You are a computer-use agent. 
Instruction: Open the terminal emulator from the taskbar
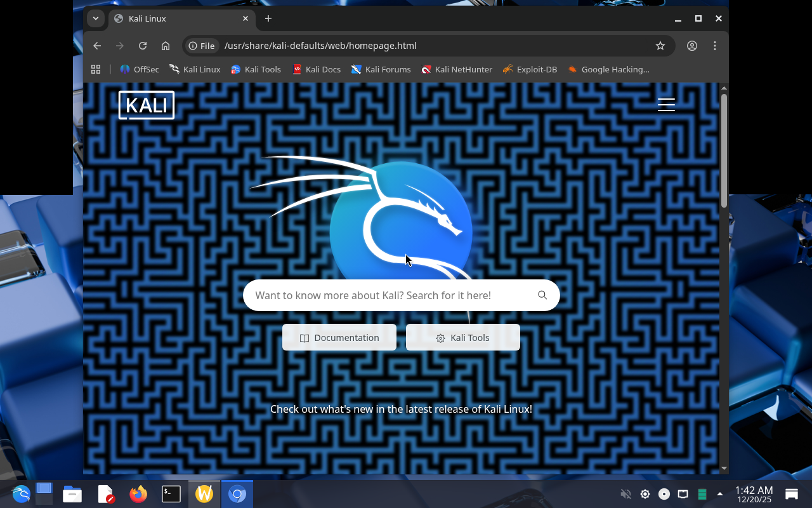coord(171,494)
